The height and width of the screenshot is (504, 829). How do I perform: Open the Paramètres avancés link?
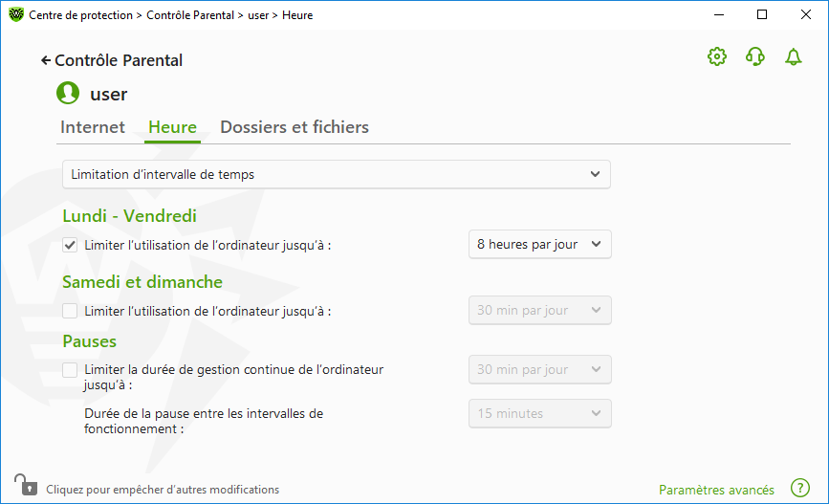pos(716,490)
